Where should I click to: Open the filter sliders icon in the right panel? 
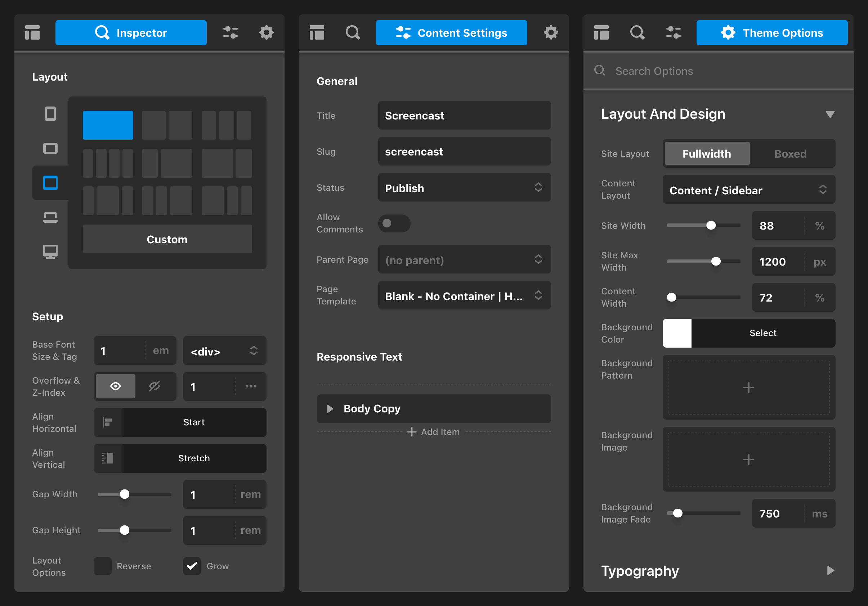(x=674, y=32)
